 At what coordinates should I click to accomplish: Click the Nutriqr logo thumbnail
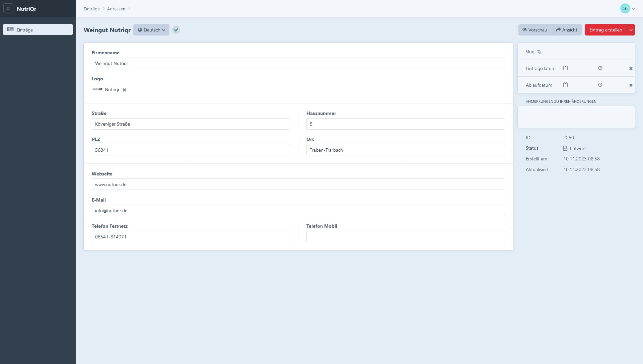point(97,90)
